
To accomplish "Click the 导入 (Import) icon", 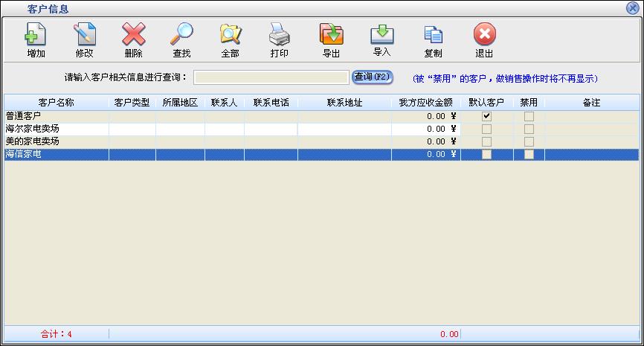I will click(381, 35).
